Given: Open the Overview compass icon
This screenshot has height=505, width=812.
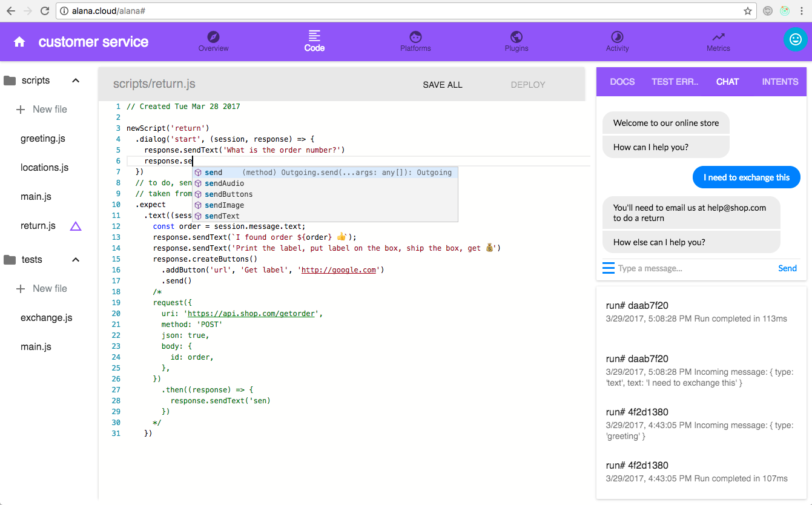Looking at the screenshot, I should tap(213, 36).
